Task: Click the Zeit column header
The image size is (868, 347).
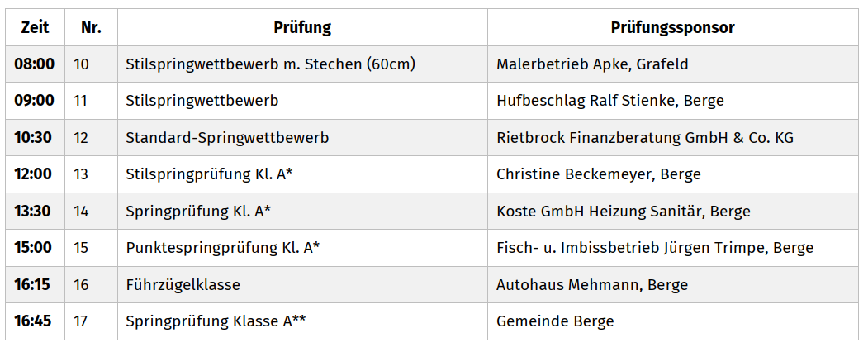Action: [35, 27]
